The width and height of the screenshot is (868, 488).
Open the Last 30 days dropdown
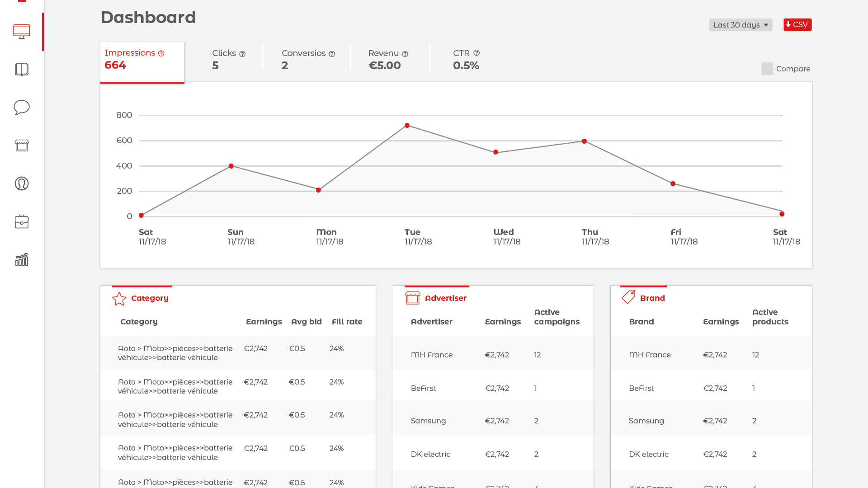coord(741,25)
